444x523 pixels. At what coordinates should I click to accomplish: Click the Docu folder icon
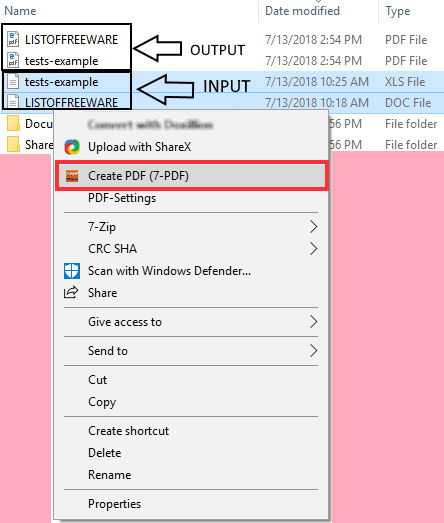13,123
